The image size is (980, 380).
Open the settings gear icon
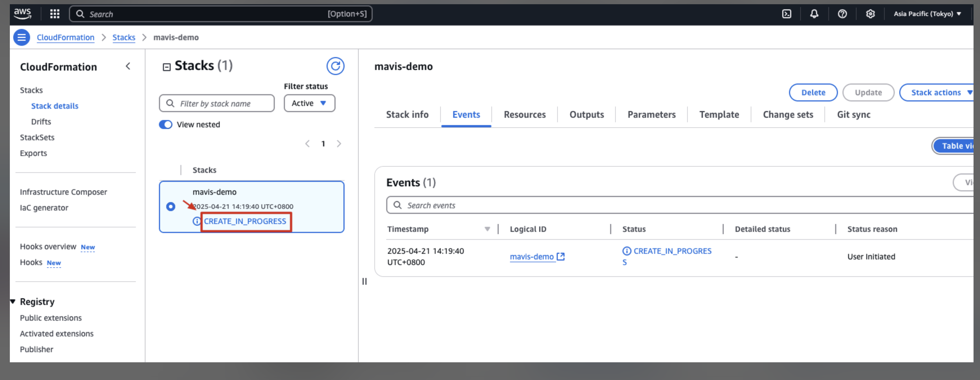coord(870,14)
